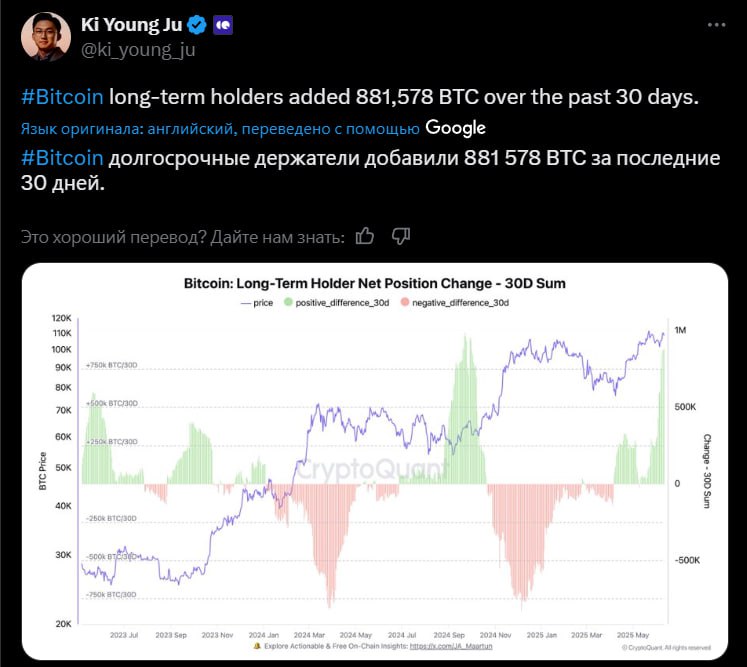Image resolution: width=747 pixels, height=667 pixels.
Task: Open Ki Young Ju's profile avatar
Action: (46, 37)
